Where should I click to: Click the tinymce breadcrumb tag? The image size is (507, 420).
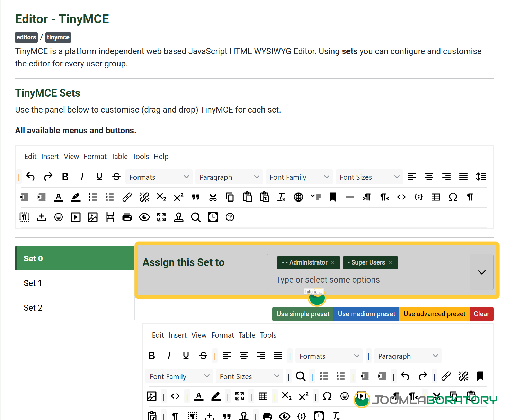tap(58, 37)
